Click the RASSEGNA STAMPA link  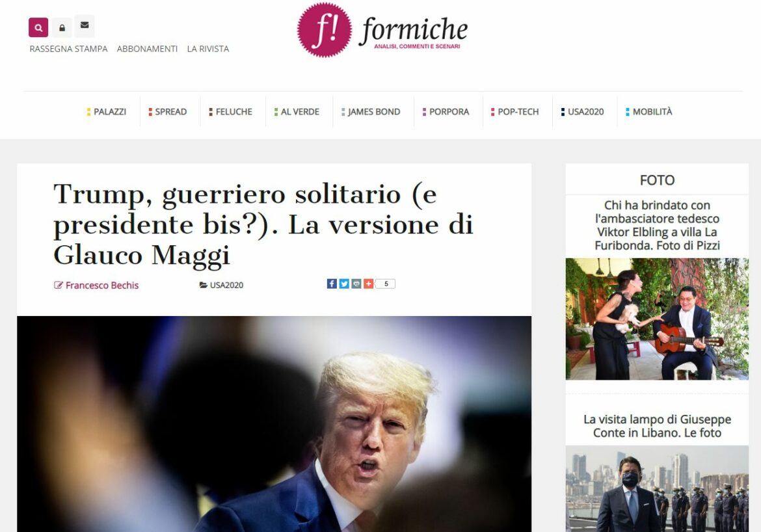pyautogui.click(x=68, y=49)
